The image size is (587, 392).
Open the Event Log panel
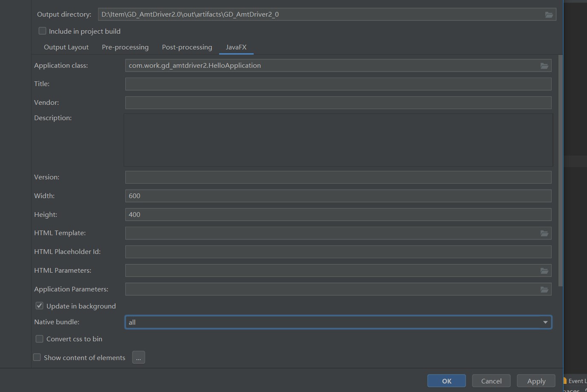click(x=575, y=380)
